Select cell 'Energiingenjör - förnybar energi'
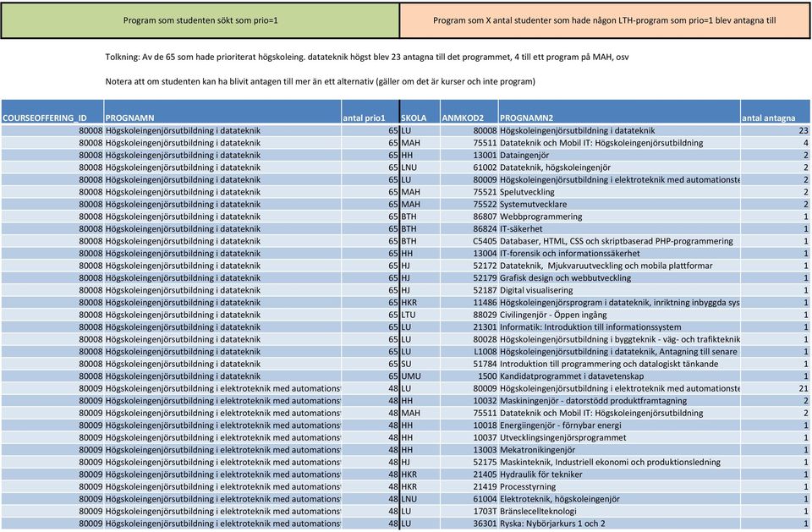 [x=619, y=425]
